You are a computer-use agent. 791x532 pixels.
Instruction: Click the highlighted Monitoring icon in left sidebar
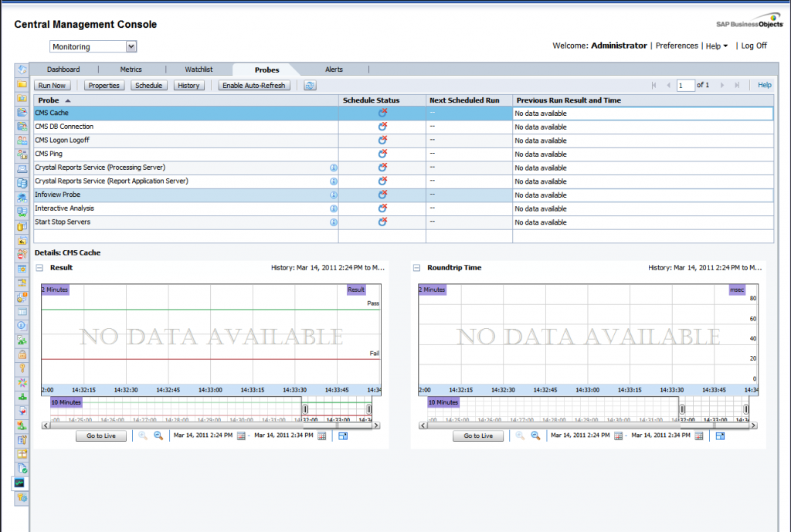pos(19,483)
